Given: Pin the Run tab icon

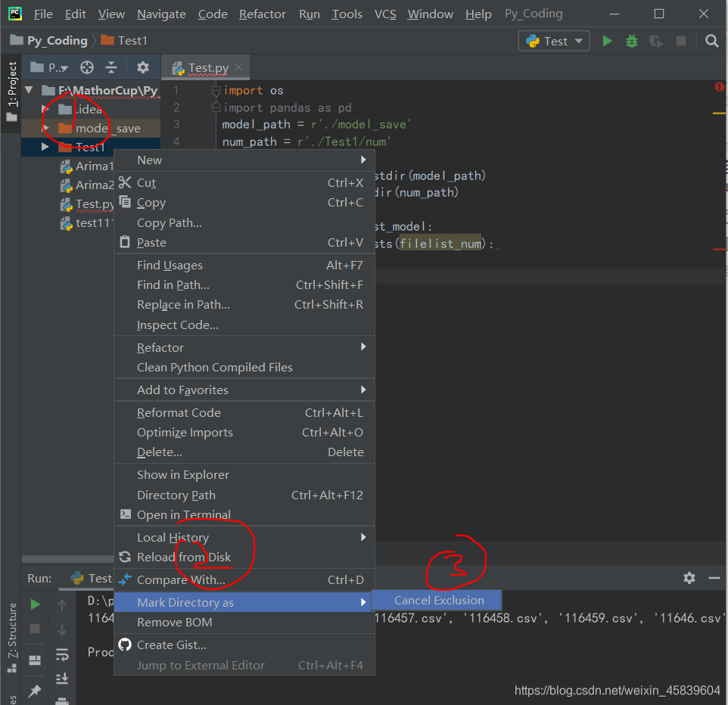Looking at the screenshot, I should 35,691.
